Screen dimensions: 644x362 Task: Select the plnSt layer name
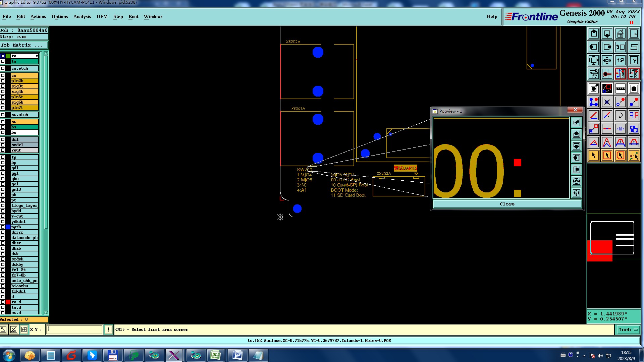24,97
